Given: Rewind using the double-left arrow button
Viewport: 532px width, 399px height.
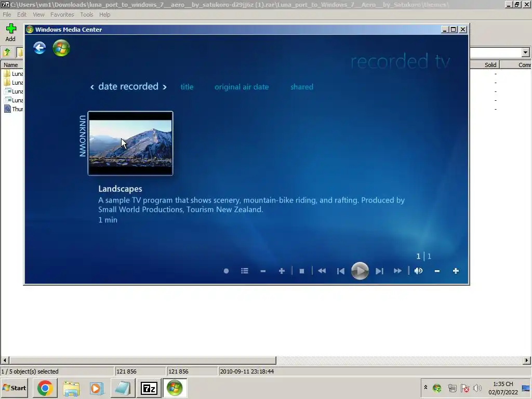Looking at the screenshot, I should [x=322, y=271].
